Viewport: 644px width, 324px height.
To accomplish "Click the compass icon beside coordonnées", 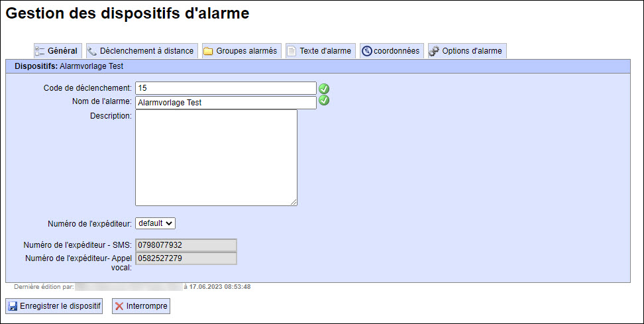I will tap(366, 51).
